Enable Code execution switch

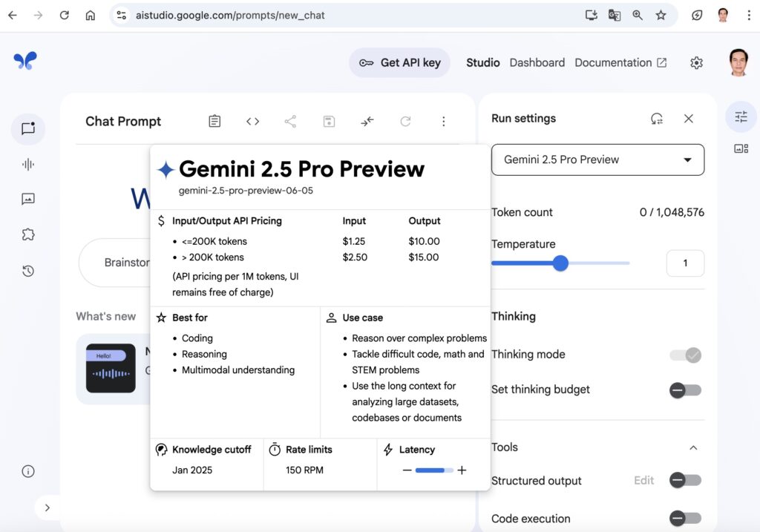(x=685, y=518)
